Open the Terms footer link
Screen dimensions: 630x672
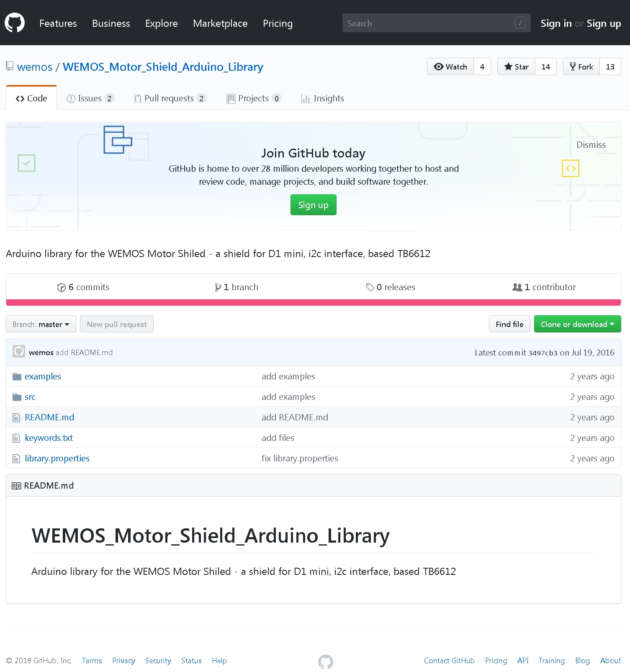[92, 661]
